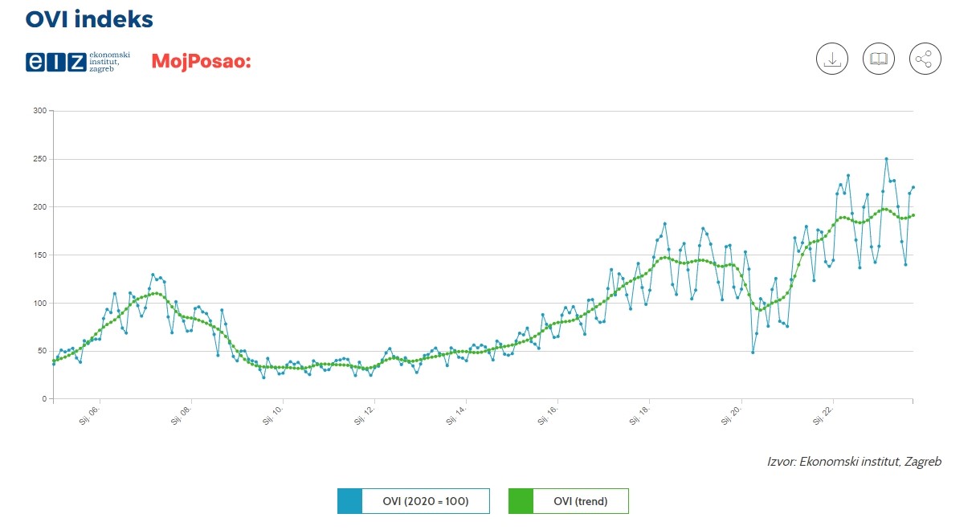Click the 2020 low data point near 50

(753, 352)
